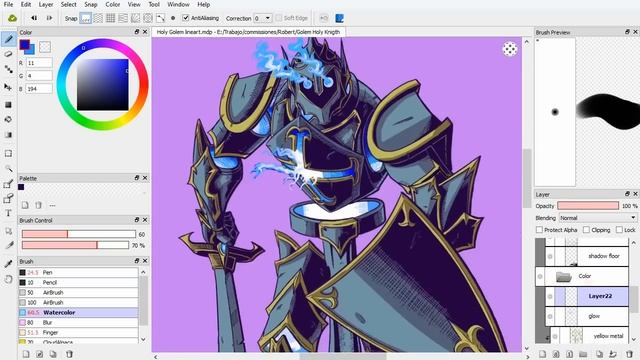Toggle the Clipping checkbox

pyautogui.click(x=586, y=230)
